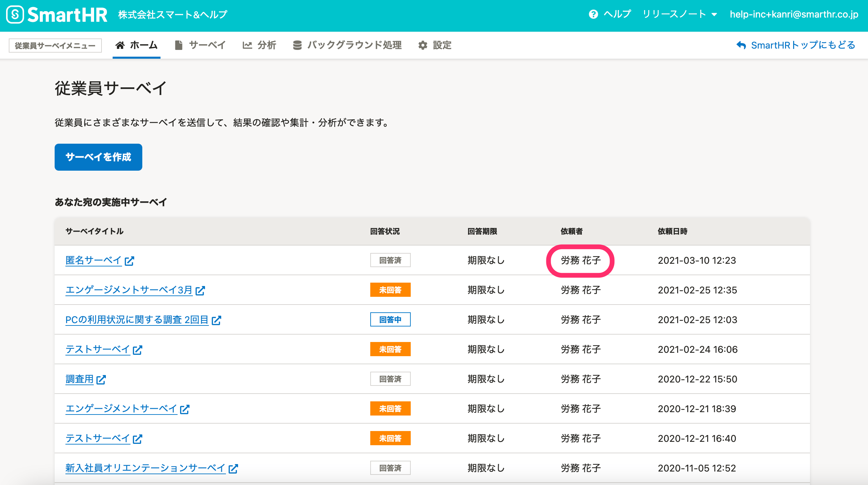Click 期限なし in 調査用 row

pos(486,379)
